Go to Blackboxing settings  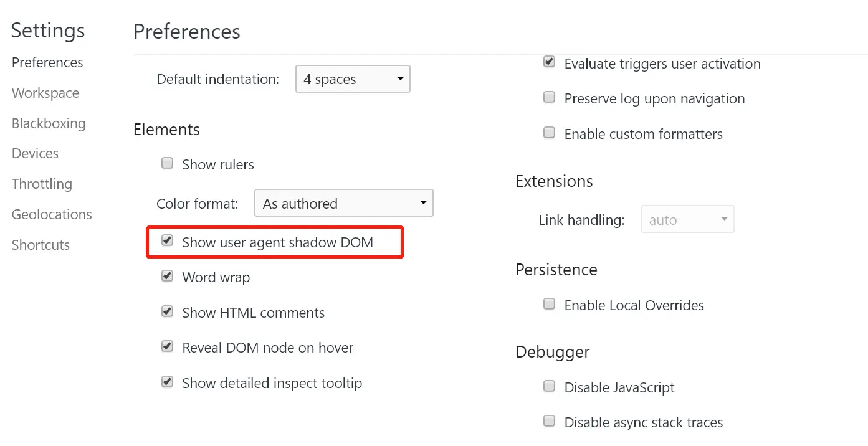pyautogui.click(x=49, y=123)
